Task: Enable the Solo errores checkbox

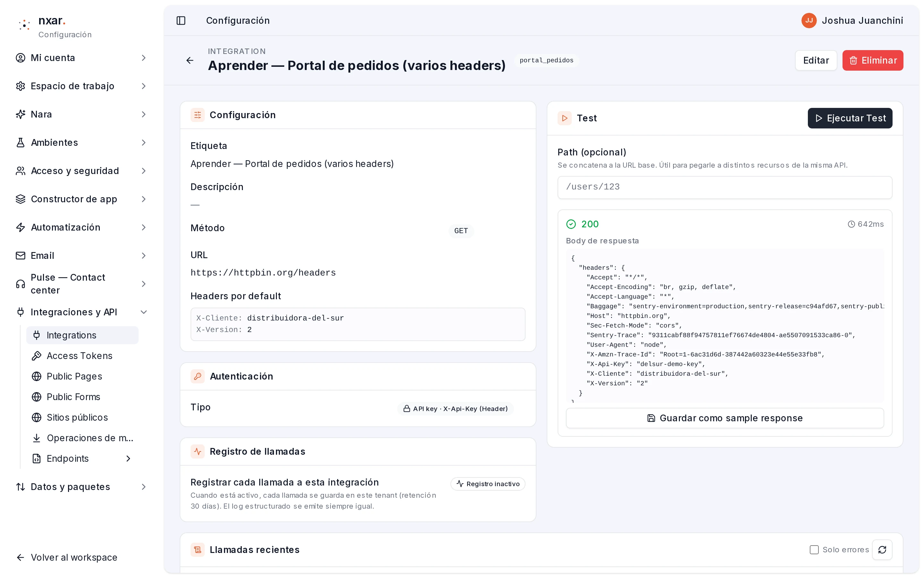Action: pyautogui.click(x=814, y=550)
